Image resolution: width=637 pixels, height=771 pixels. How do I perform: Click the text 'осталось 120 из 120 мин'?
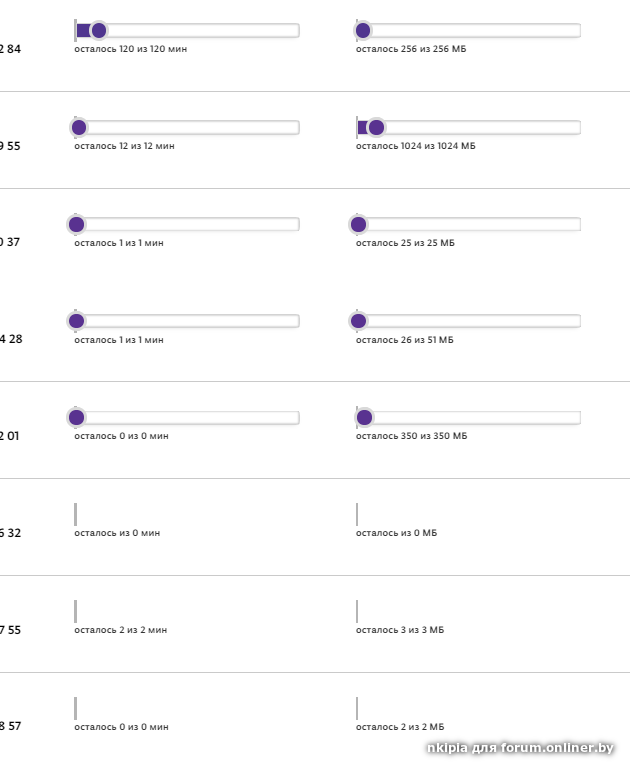coord(130,49)
